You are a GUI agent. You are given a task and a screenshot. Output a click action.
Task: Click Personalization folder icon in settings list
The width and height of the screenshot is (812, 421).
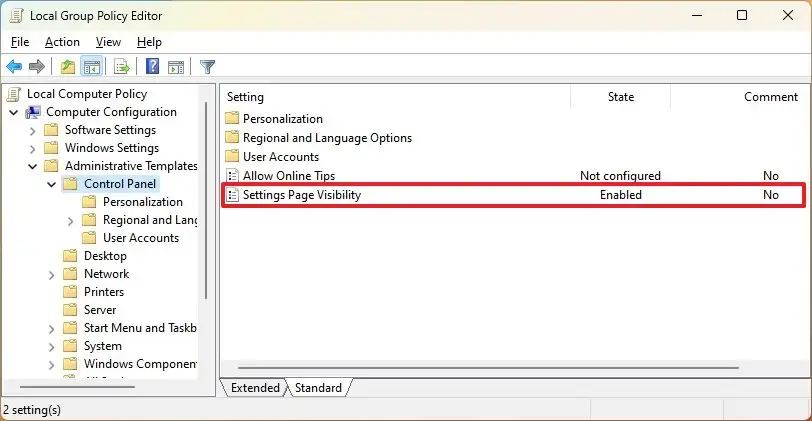pyautogui.click(x=232, y=118)
